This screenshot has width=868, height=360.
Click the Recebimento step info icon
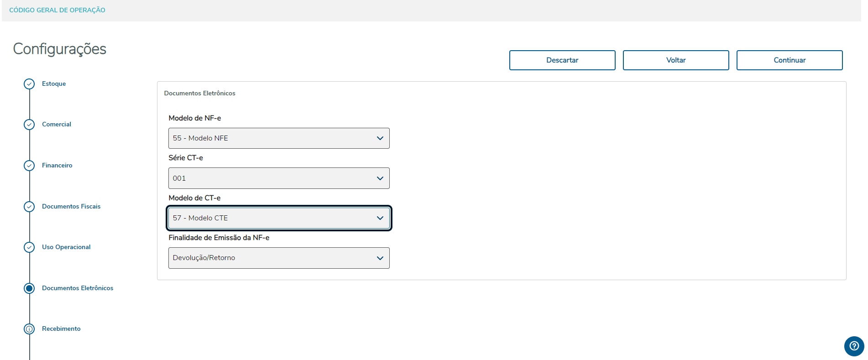(29, 329)
